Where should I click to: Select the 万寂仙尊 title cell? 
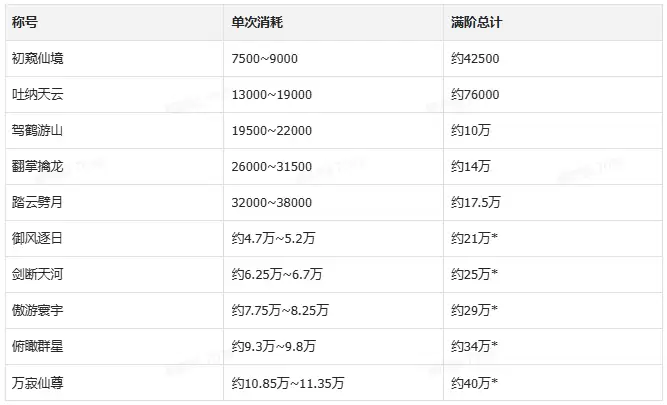(x=114, y=383)
